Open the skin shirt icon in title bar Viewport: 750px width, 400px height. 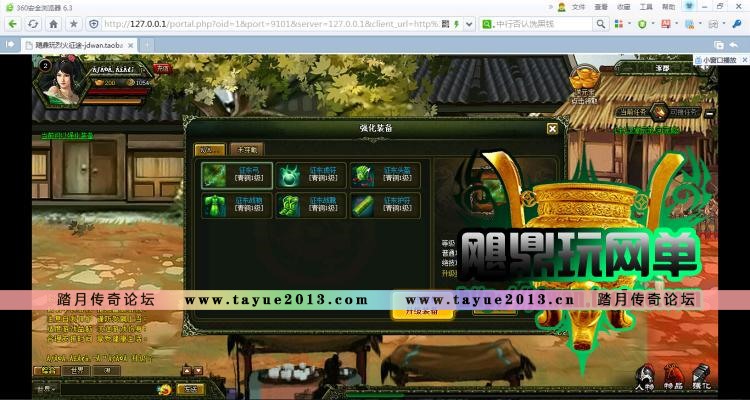point(689,6)
